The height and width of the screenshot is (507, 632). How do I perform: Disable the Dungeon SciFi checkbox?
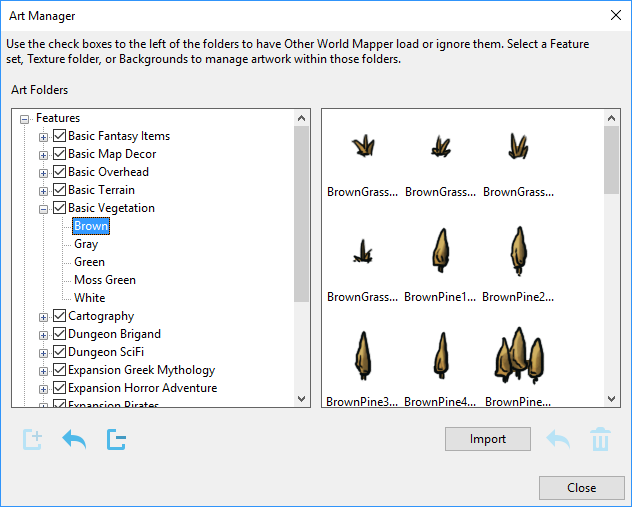(59, 352)
